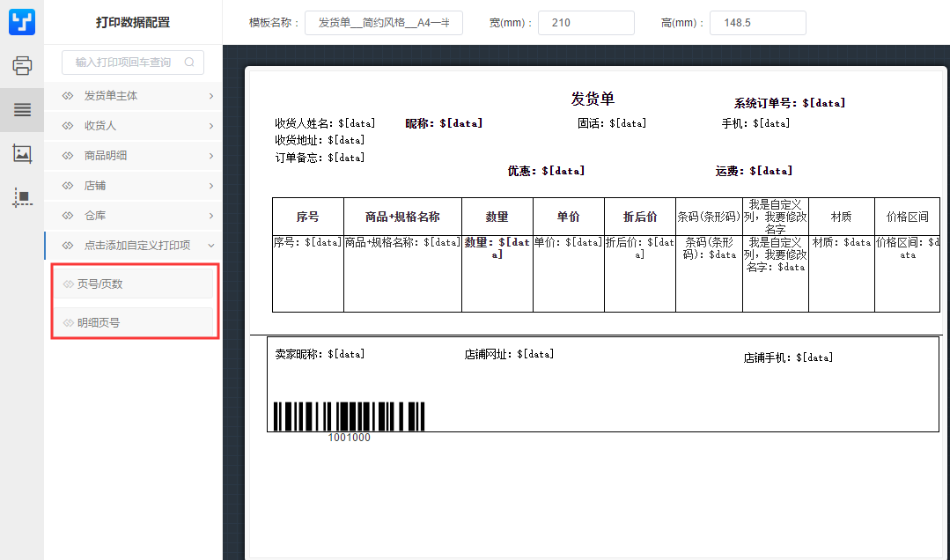Select the 昵称 field on canvas
Screen dimensions: 950x560
click(x=444, y=123)
